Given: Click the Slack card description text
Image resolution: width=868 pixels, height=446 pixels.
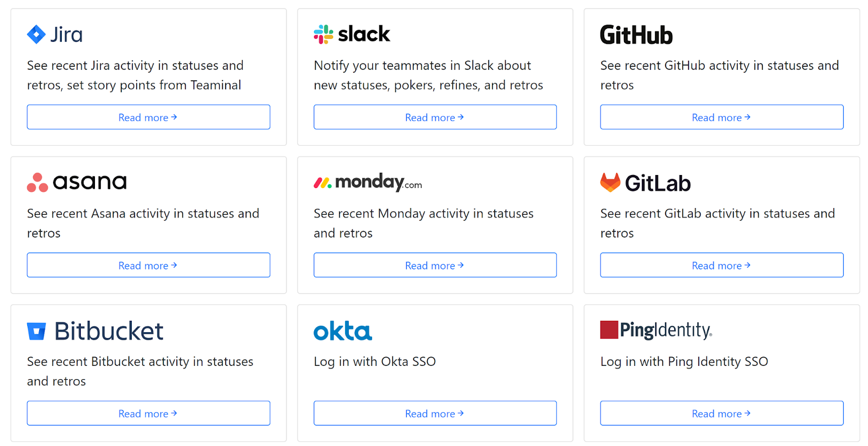Looking at the screenshot, I should (428, 75).
